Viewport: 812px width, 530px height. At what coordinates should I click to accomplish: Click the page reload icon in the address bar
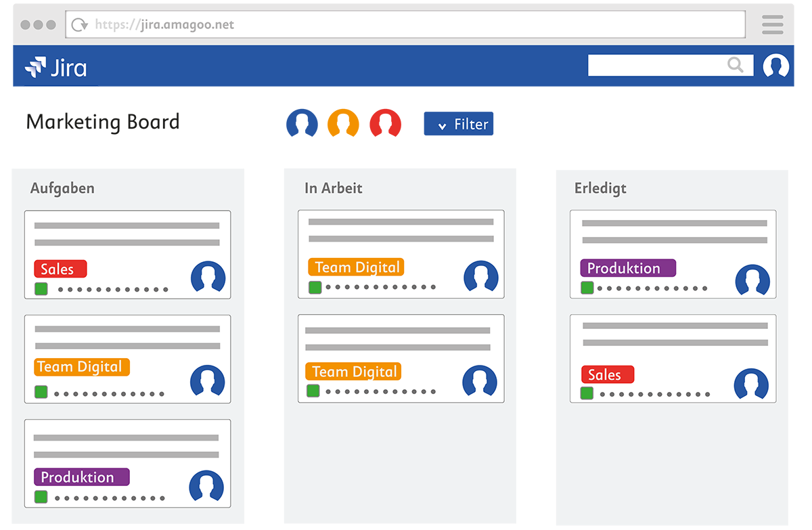point(79,24)
